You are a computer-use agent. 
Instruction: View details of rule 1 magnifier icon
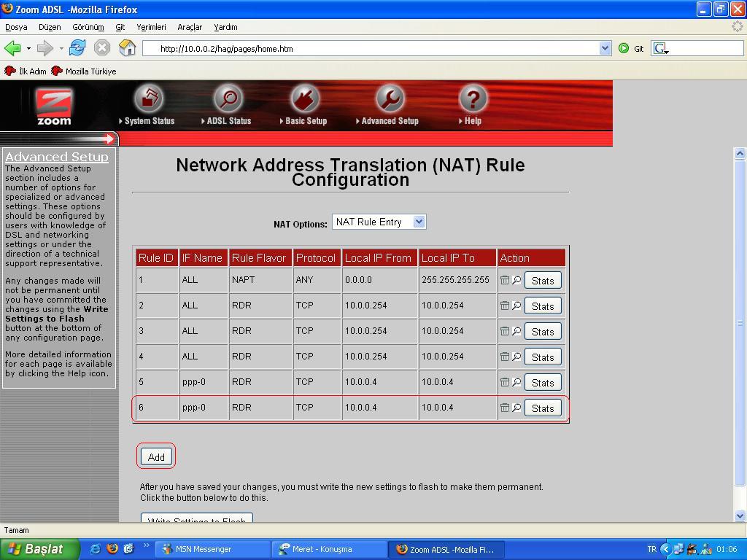[516, 280]
